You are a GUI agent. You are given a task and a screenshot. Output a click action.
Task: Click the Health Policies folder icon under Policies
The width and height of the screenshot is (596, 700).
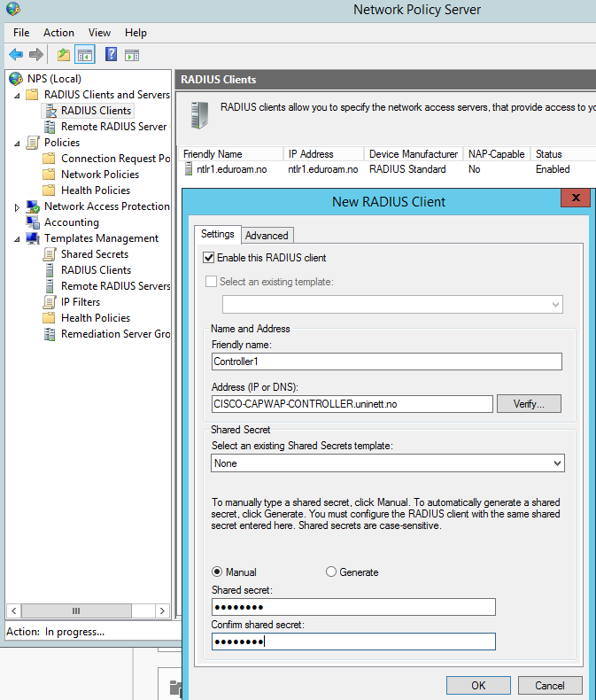pos(49,191)
